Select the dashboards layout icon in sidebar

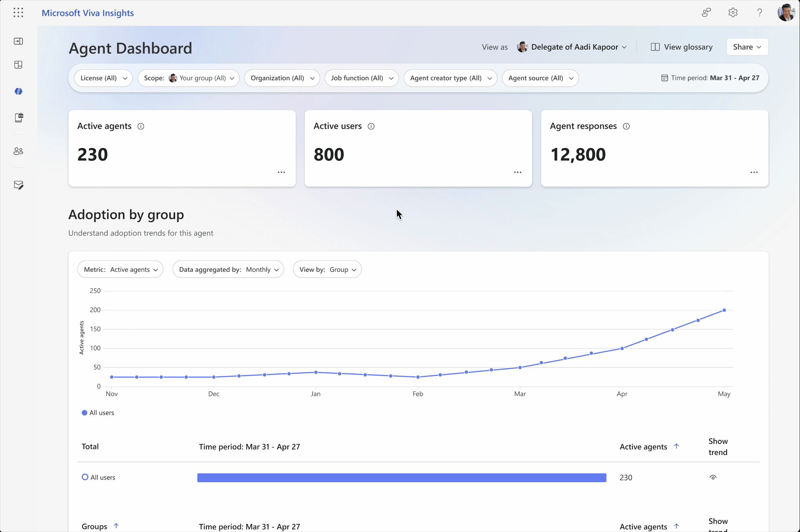coord(18,65)
